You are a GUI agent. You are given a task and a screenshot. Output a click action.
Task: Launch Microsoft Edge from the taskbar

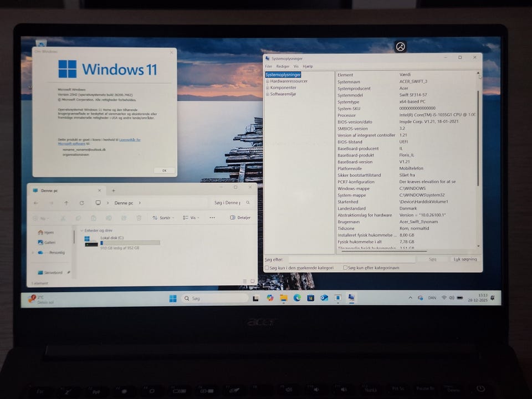click(297, 298)
